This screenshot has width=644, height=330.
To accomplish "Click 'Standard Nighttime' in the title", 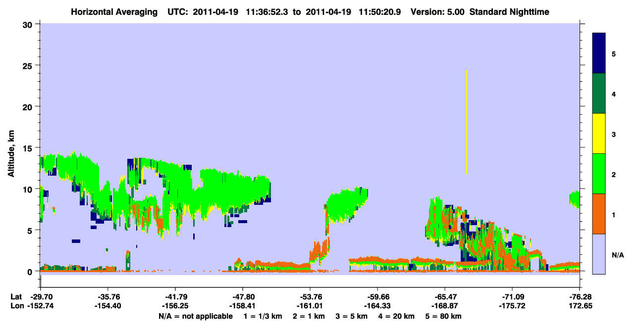I will click(x=509, y=11).
